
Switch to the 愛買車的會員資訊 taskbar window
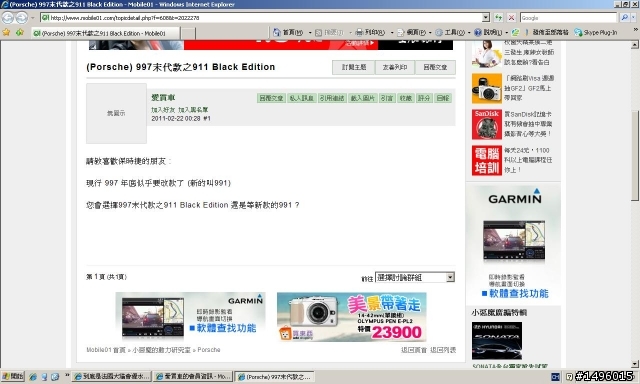pos(193,377)
